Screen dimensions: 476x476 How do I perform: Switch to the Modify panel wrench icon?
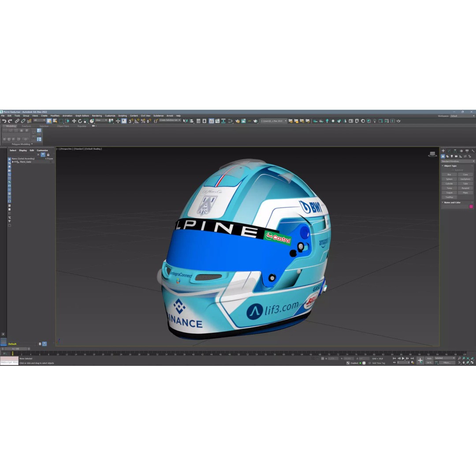pos(449,151)
